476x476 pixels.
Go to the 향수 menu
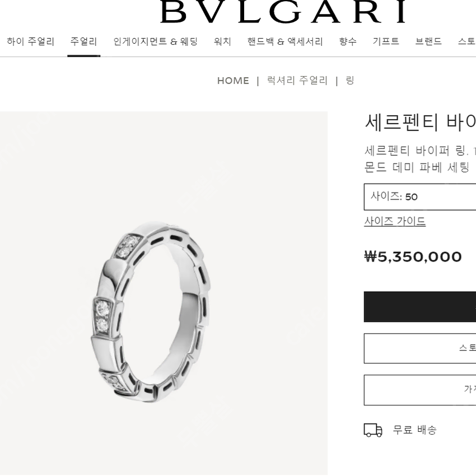(348, 41)
